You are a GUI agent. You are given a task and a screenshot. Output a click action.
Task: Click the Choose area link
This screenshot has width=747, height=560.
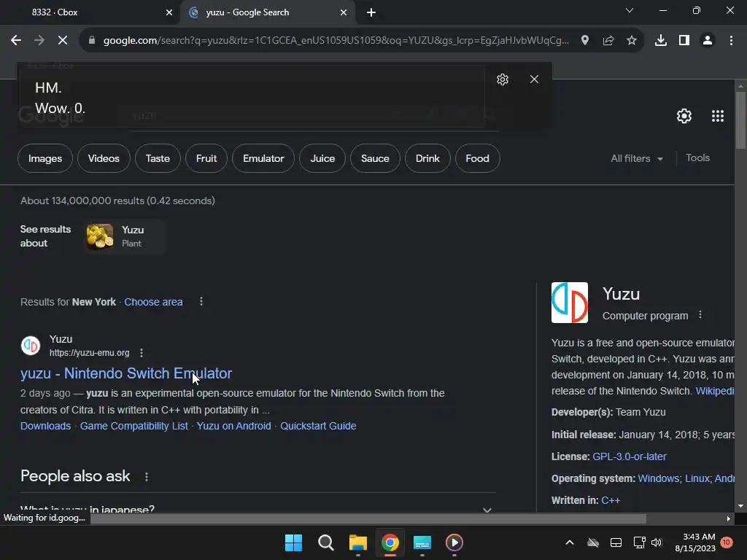click(153, 302)
